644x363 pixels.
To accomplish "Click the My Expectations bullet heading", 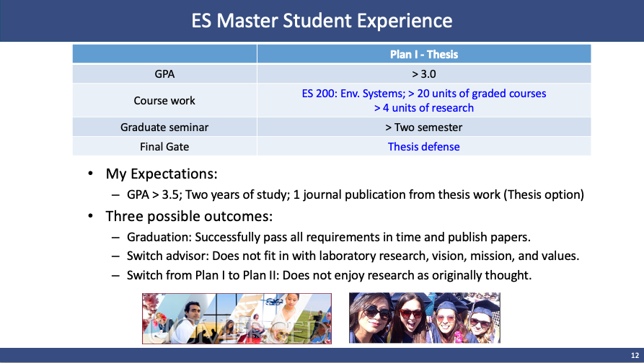I will click(162, 174).
